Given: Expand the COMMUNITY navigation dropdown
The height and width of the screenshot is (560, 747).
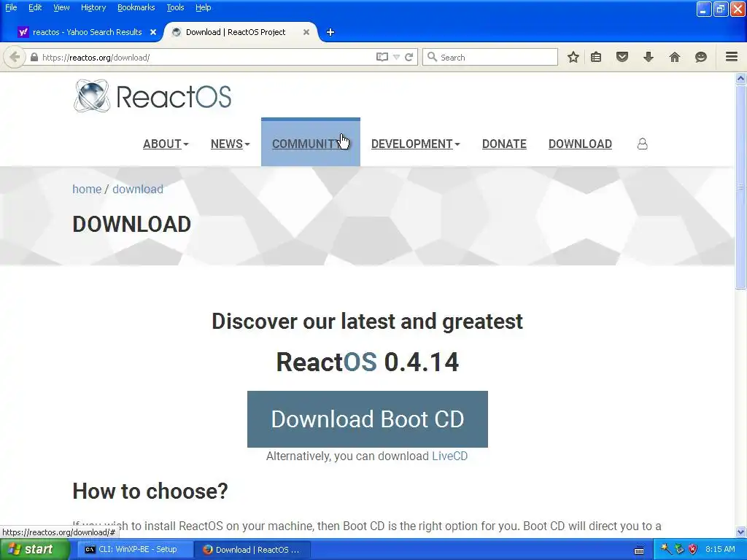Looking at the screenshot, I should (310, 144).
